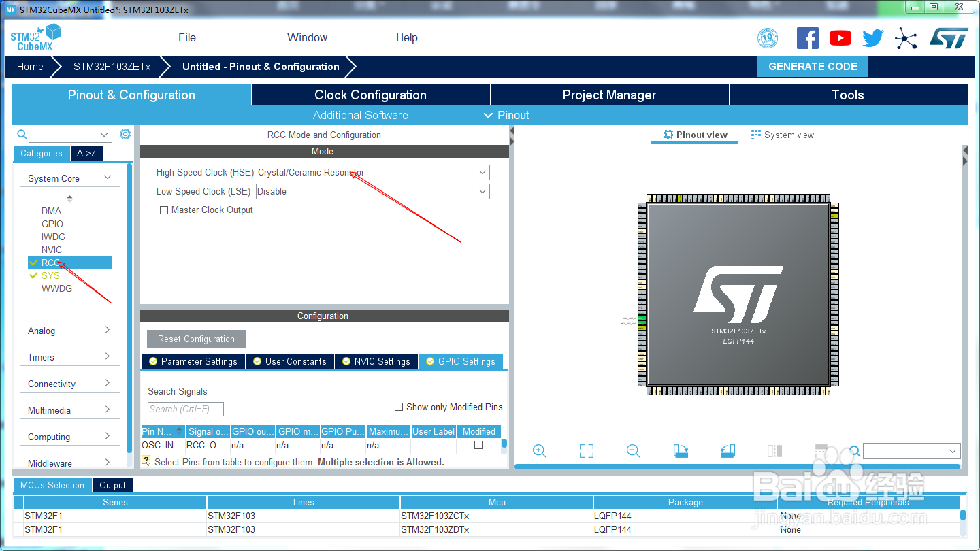Screen dimensions: 980x551
Task: Open the category search combo box
Action: pos(70,135)
